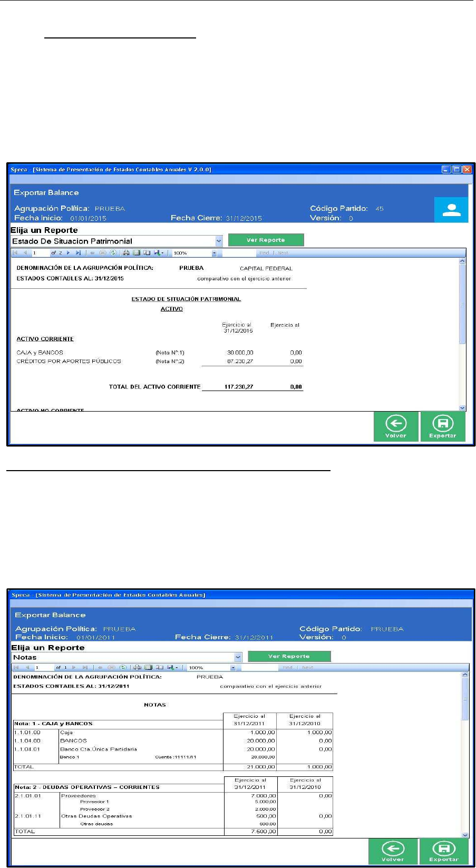
Task: Click Next link in Estado Patrimonial toolbar
Action: tap(283, 253)
